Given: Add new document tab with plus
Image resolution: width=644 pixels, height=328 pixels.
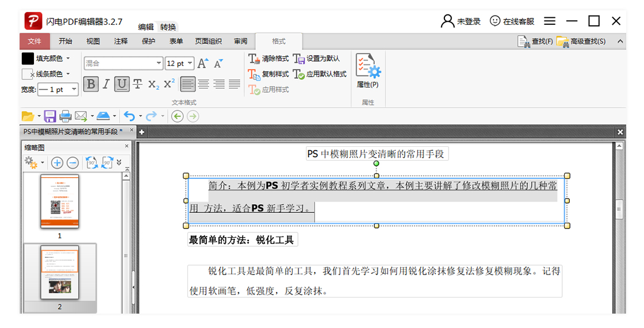Looking at the screenshot, I should 141,132.
